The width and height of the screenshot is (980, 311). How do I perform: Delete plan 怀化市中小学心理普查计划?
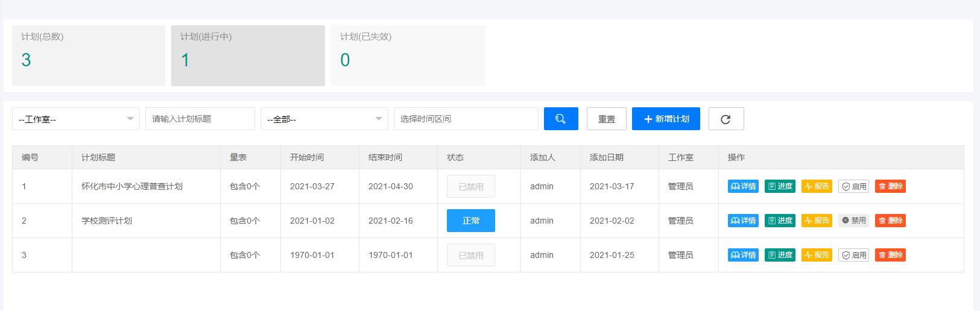(x=890, y=186)
